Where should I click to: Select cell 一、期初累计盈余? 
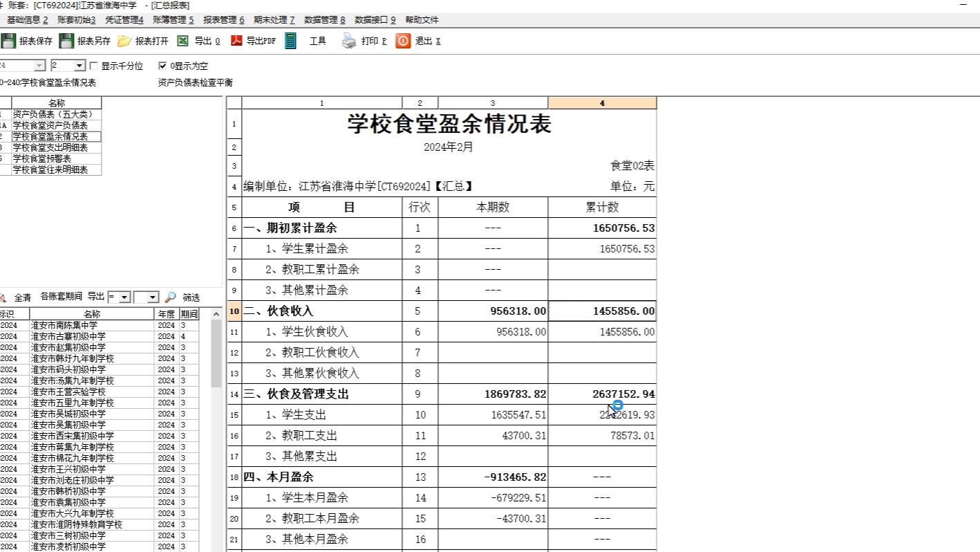pos(322,228)
